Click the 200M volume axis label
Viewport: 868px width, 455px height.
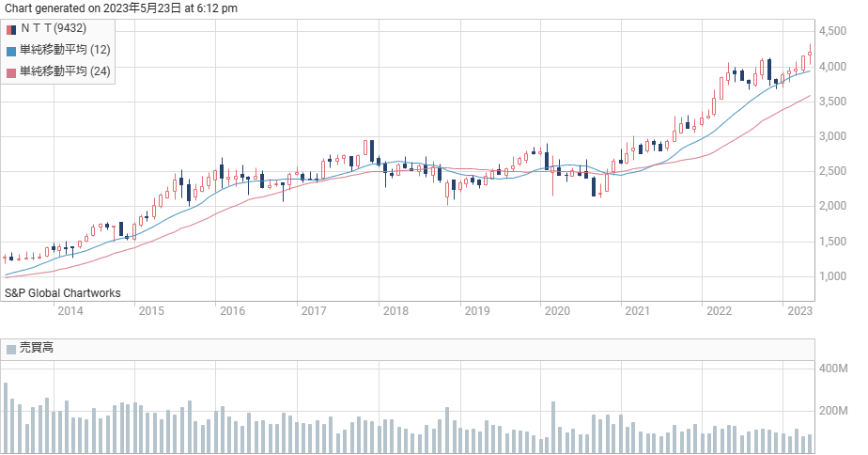point(833,411)
